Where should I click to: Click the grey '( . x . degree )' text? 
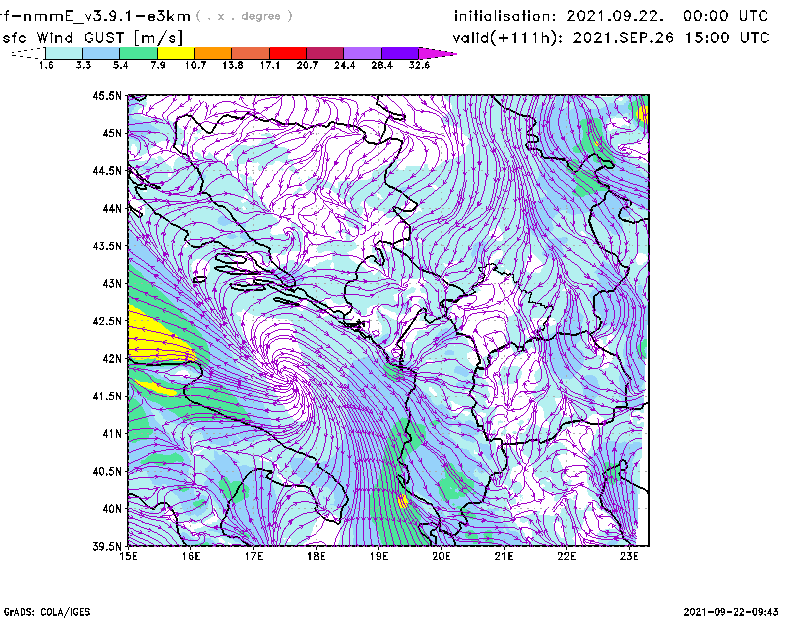point(244,16)
